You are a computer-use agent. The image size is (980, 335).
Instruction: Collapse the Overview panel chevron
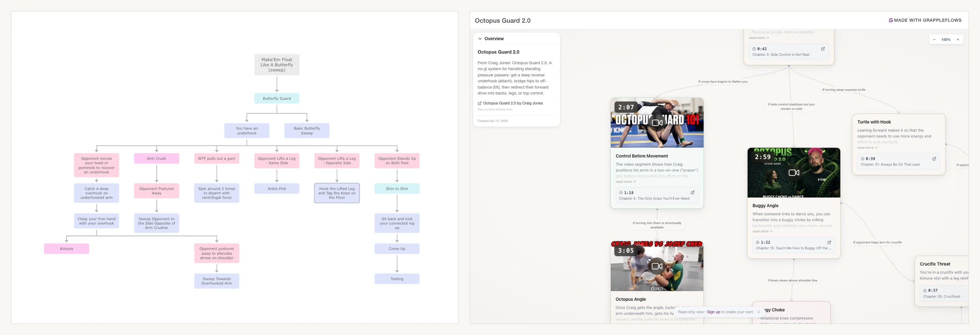pyautogui.click(x=480, y=39)
